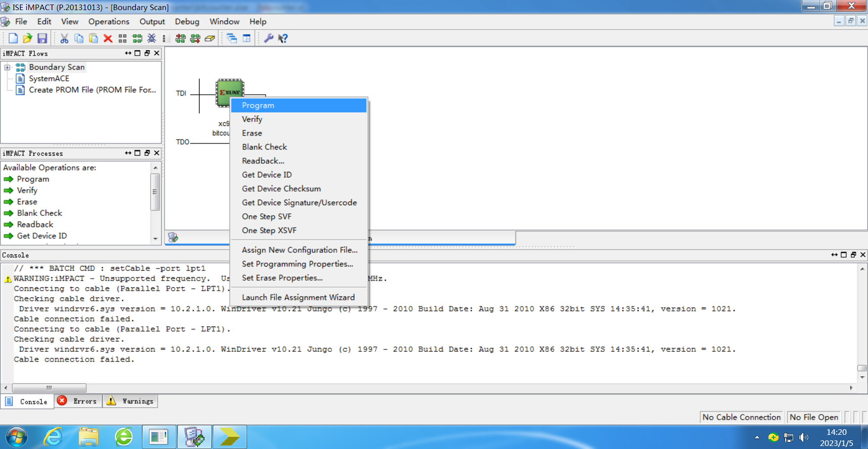The image size is (868, 449).
Task: Delete with the red X icon
Action: click(108, 38)
